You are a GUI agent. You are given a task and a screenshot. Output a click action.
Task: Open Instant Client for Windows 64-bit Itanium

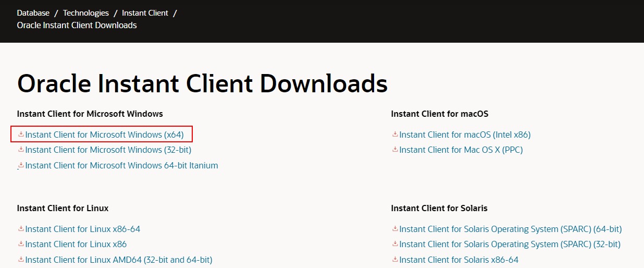[121, 165]
